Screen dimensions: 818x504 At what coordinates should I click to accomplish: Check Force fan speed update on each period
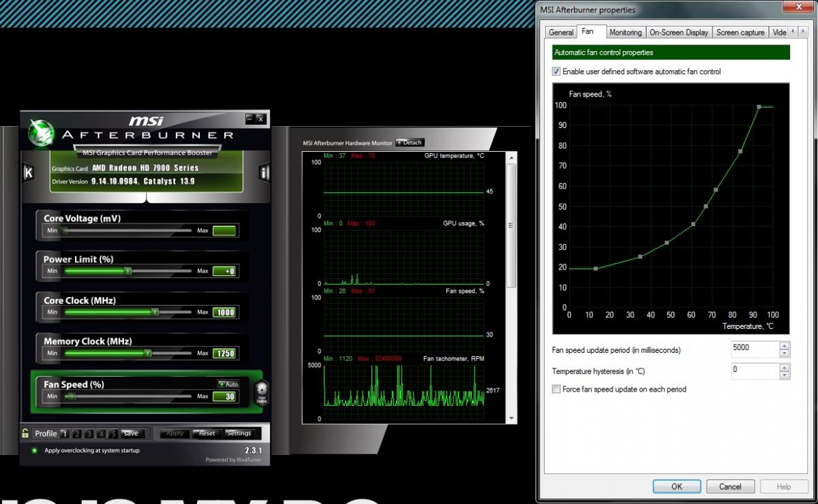coord(556,390)
